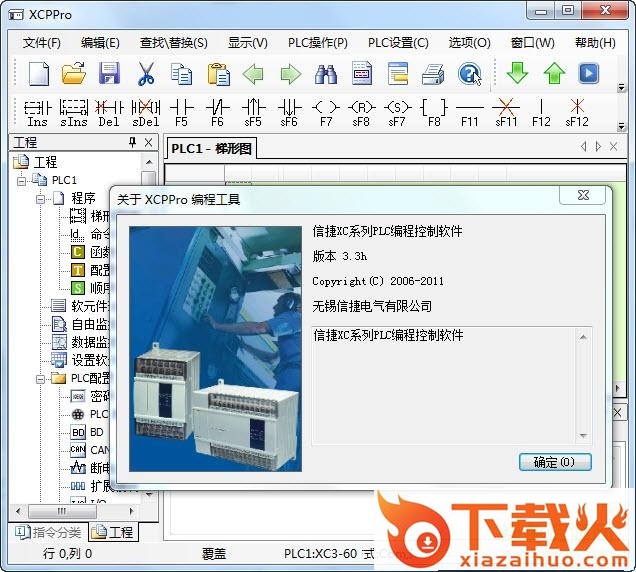Insert normally open contact F5
The image size is (636, 572).
coord(181,113)
